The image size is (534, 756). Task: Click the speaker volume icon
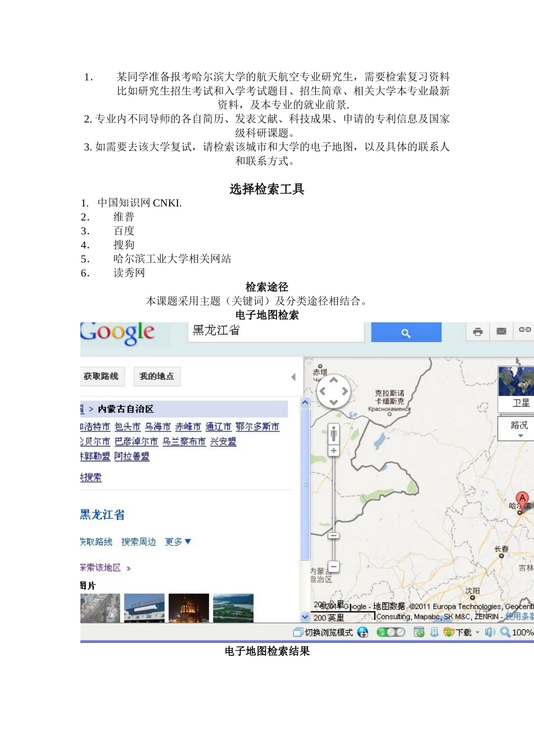[490, 632]
